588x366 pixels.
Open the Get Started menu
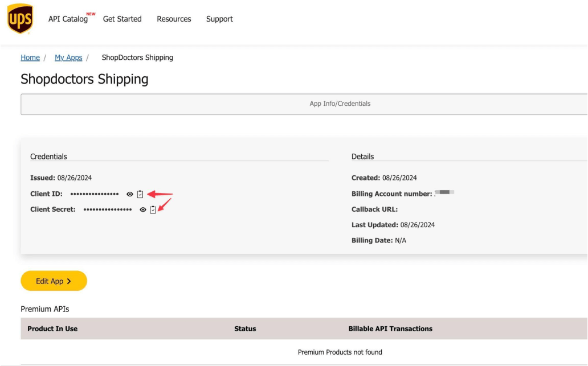coord(122,19)
